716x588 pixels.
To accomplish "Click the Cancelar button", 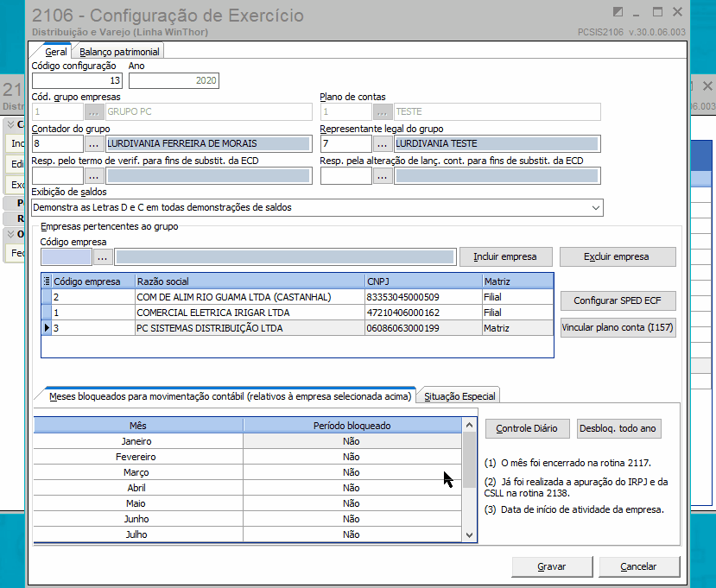I will [x=639, y=566].
